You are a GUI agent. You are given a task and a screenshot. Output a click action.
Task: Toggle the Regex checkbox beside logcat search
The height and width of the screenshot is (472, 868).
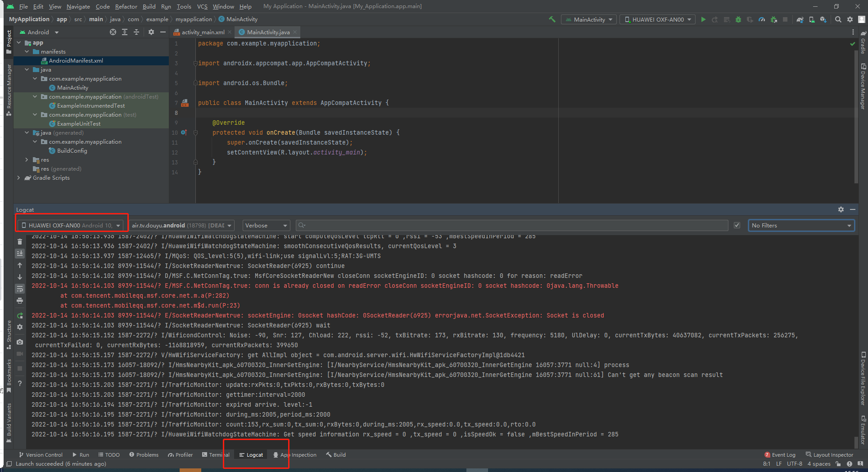(737, 225)
